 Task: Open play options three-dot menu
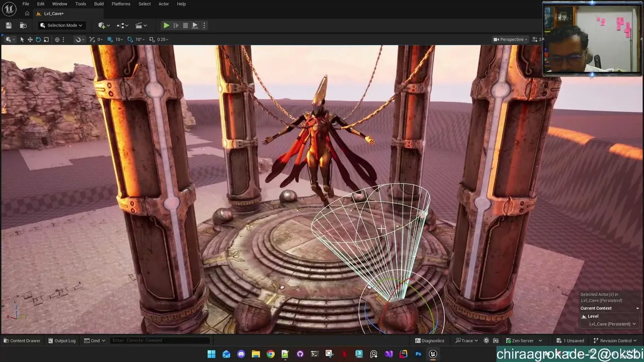[x=204, y=25]
